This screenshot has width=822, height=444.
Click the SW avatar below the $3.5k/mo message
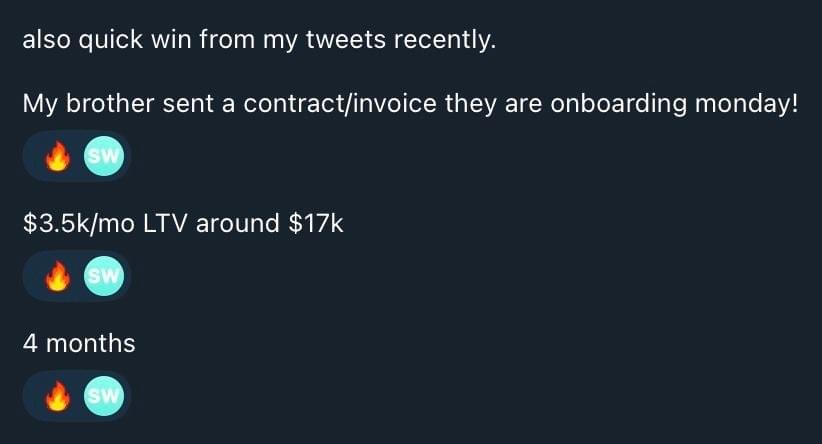[104, 277]
